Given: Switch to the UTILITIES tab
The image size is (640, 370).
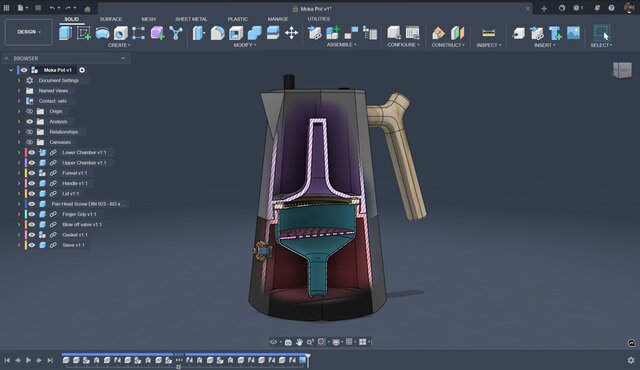Looking at the screenshot, I should [x=318, y=19].
